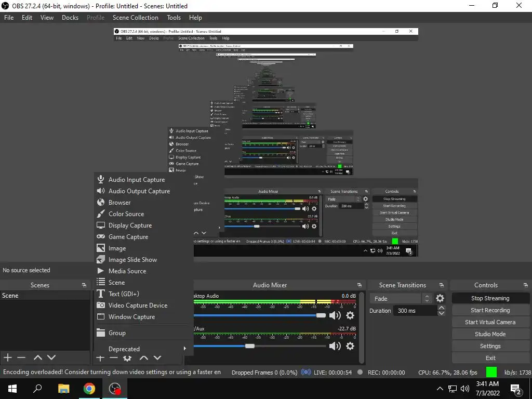This screenshot has height=399, width=532.
Task: Select the Media Source play icon
Action: (100, 271)
